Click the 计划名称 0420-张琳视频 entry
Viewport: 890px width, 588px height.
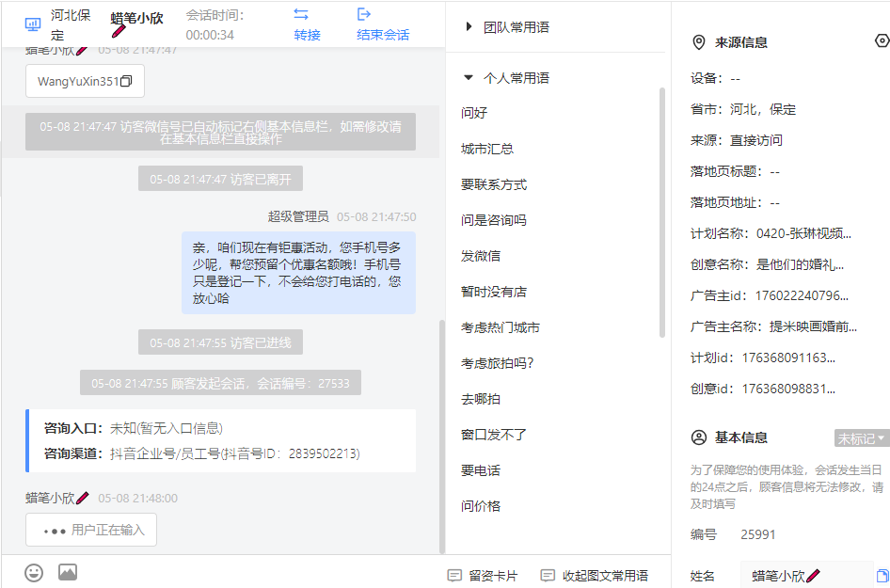coord(771,234)
